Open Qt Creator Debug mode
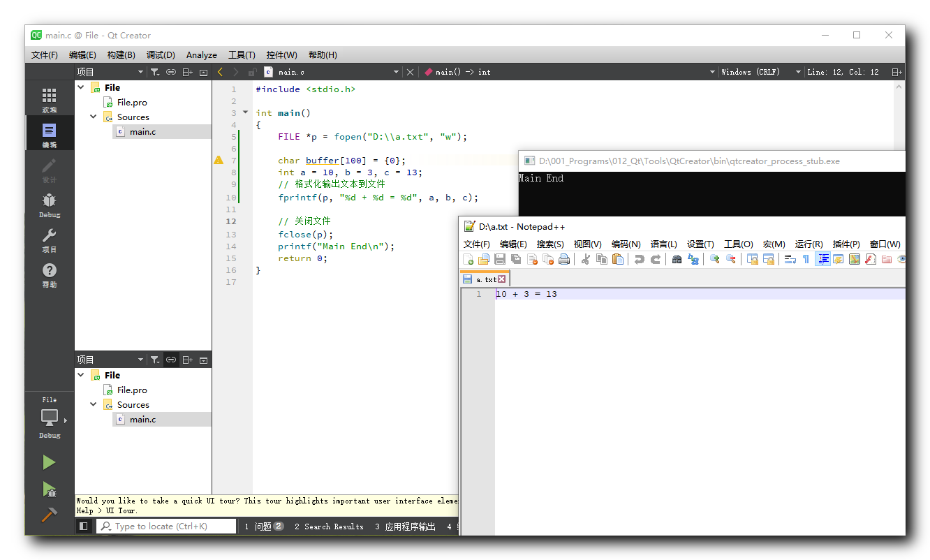Viewport: 930px width, 560px height. (49, 205)
